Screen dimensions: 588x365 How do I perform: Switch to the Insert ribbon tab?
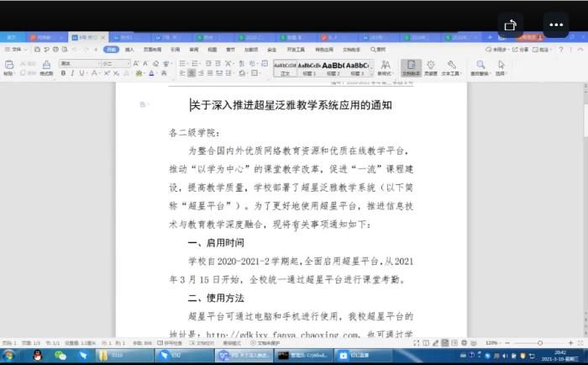click(129, 49)
